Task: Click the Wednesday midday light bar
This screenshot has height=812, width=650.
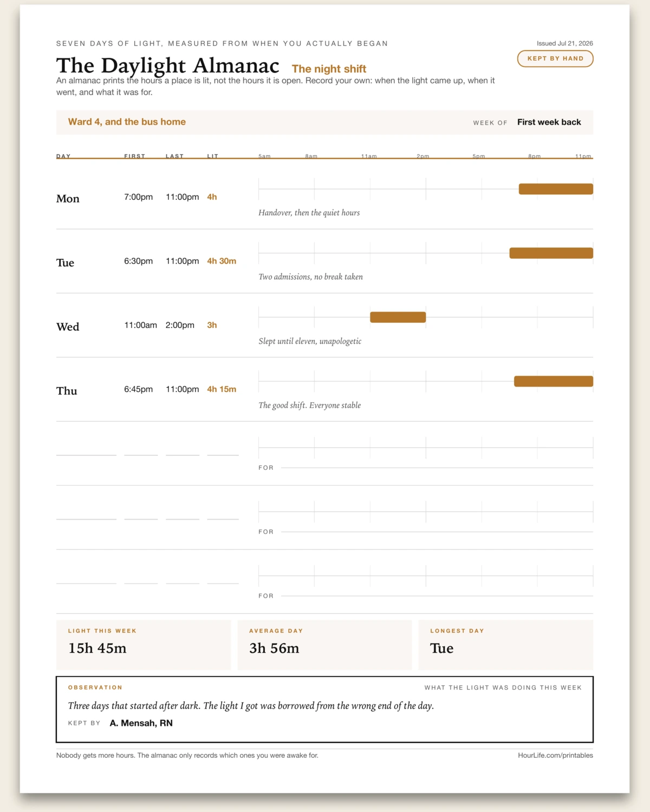Action: click(x=398, y=317)
